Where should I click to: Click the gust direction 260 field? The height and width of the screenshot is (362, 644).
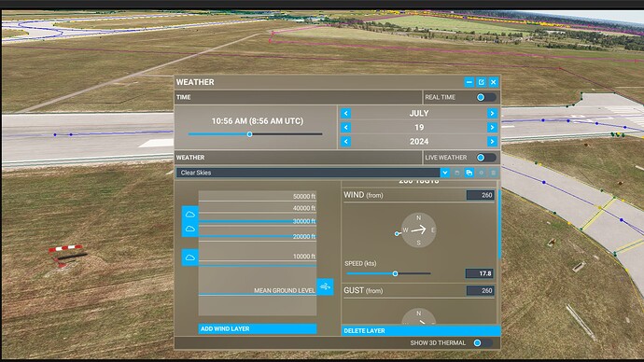[x=480, y=290]
